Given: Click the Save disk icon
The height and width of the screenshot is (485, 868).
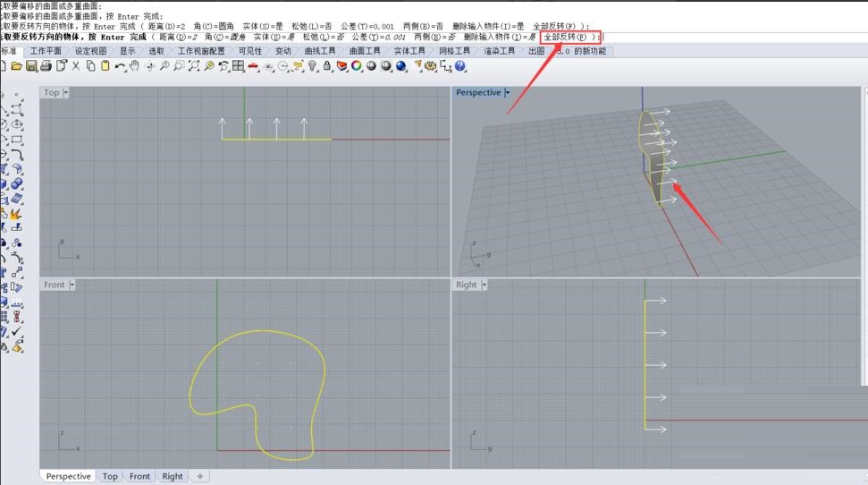Looking at the screenshot, I should point(31,66).
